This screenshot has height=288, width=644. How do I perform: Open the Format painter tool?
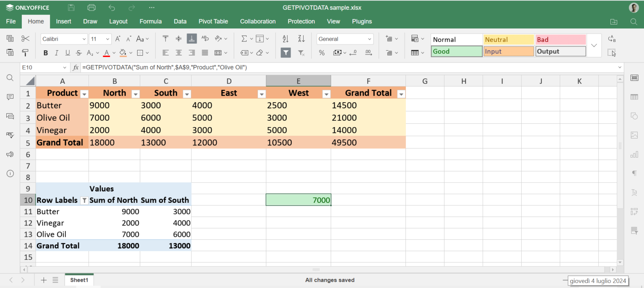coord(25,53)
